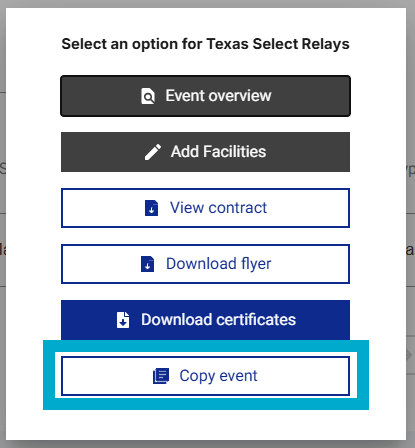This screenshot has width=415, height=448.
Task: Click the 'Event overview' label text
Action: [x=218, y=96]
